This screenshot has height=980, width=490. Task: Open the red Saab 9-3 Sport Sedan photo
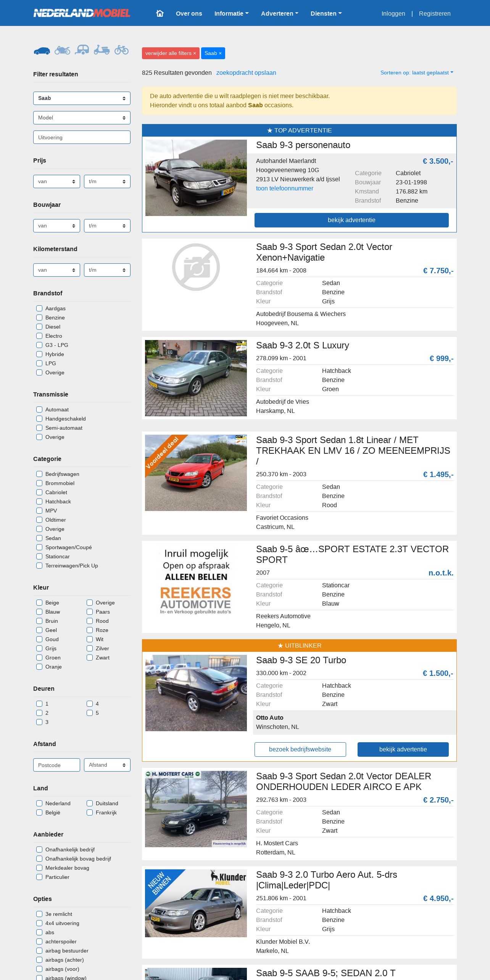point(196,473)
